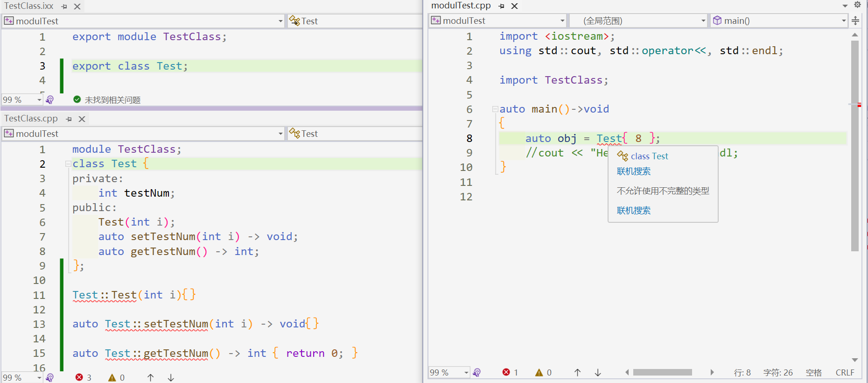The width and height of the screenshot is (868, 383).
Task: Click horizontal scroll left arrow
Action: pos(627,372)
